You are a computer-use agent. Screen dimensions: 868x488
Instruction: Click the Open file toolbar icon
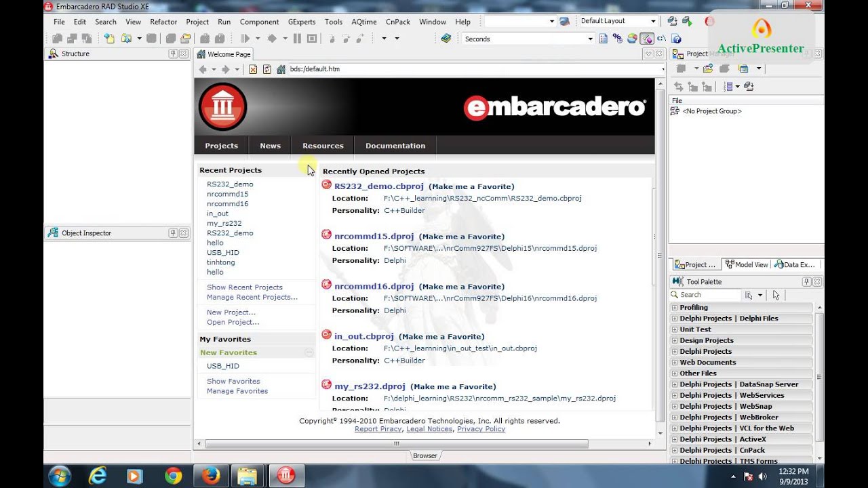pos(126,39)
